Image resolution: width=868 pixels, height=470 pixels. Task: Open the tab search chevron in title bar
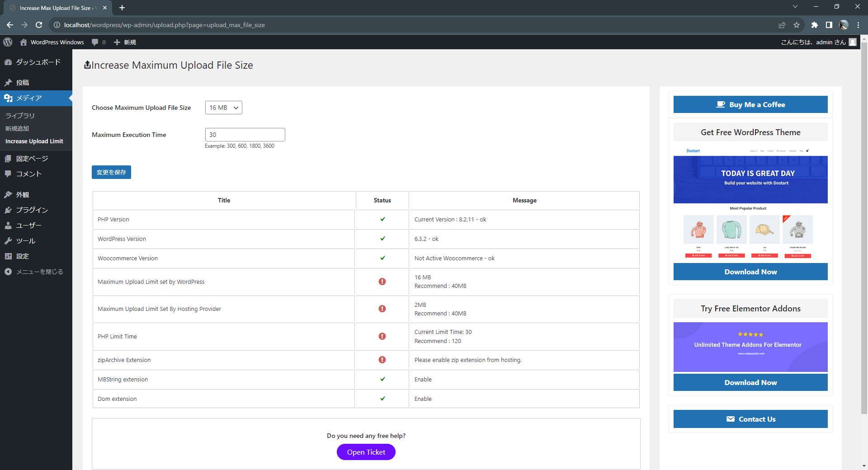click(x=795, y=7)
